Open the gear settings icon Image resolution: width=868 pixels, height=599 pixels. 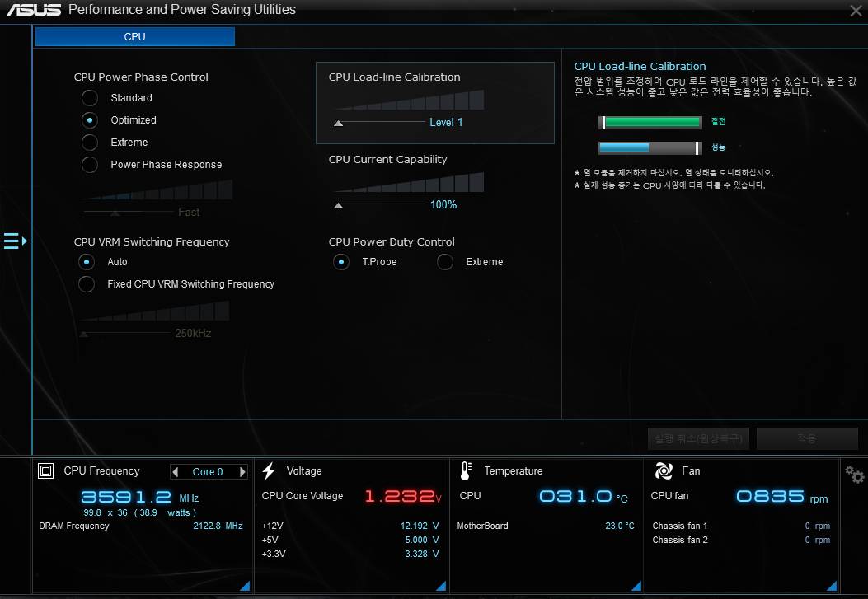(x=854, y=475)
